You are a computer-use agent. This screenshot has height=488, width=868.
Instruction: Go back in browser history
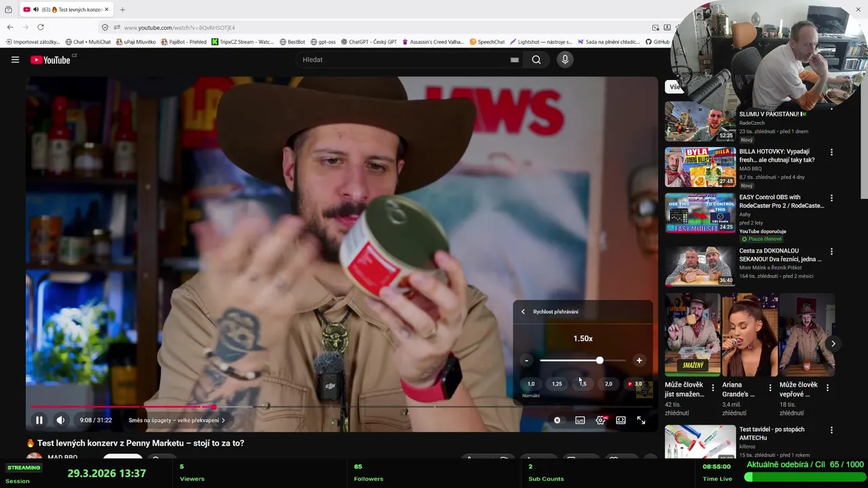[x=10, y=27]
